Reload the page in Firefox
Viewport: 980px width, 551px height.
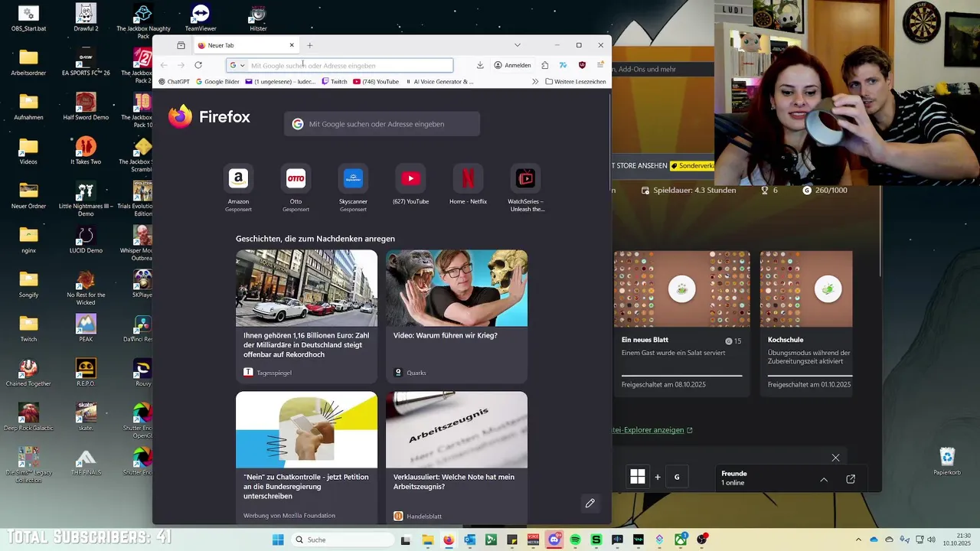(198, 65)
